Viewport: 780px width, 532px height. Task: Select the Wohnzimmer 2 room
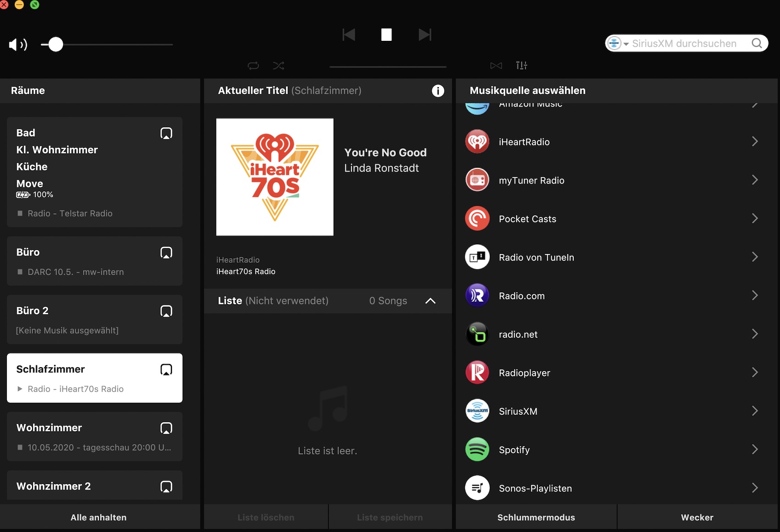click(94, 486)
